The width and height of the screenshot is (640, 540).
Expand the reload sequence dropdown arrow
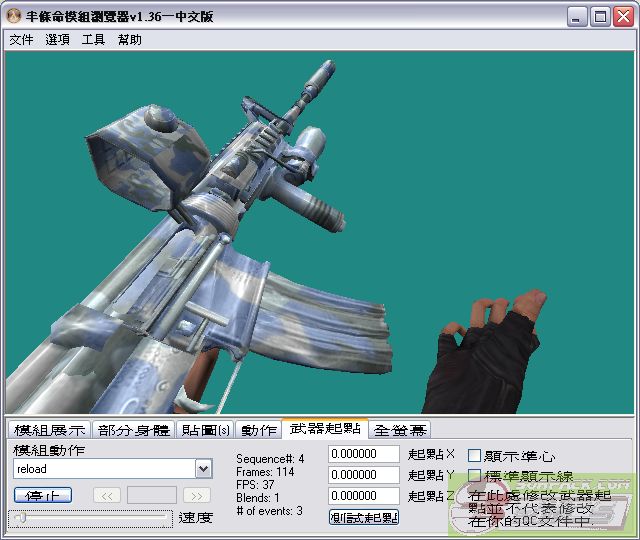coord(203,469)
